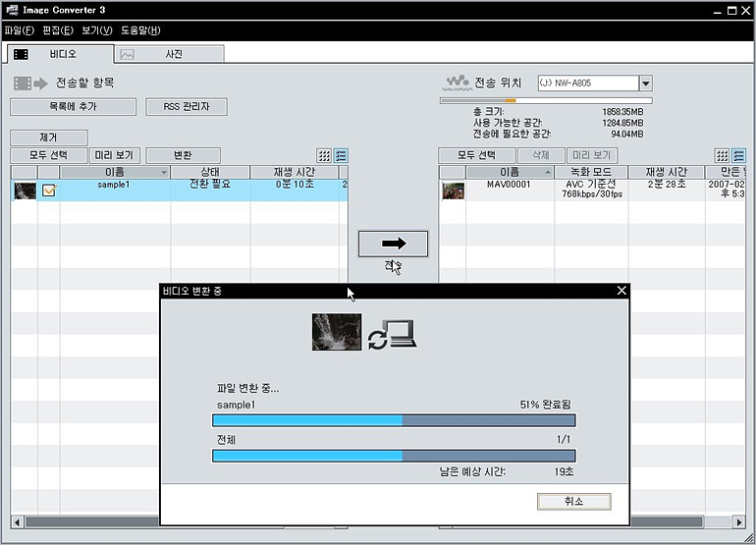This screenshot has height=545, width=756.
Task: Toggle the sample1 checkbox
Action: [x=49, y=191]
